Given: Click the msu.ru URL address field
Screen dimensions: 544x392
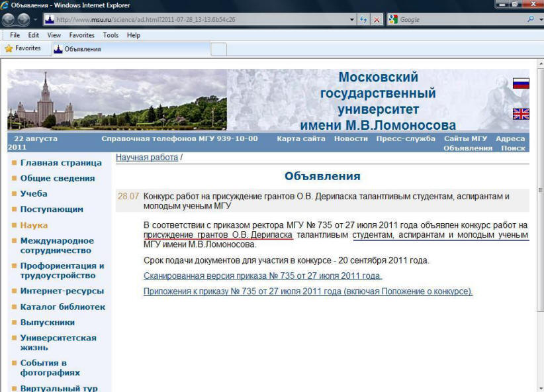Looking at the screenshot, I should [x=198, y=19].
